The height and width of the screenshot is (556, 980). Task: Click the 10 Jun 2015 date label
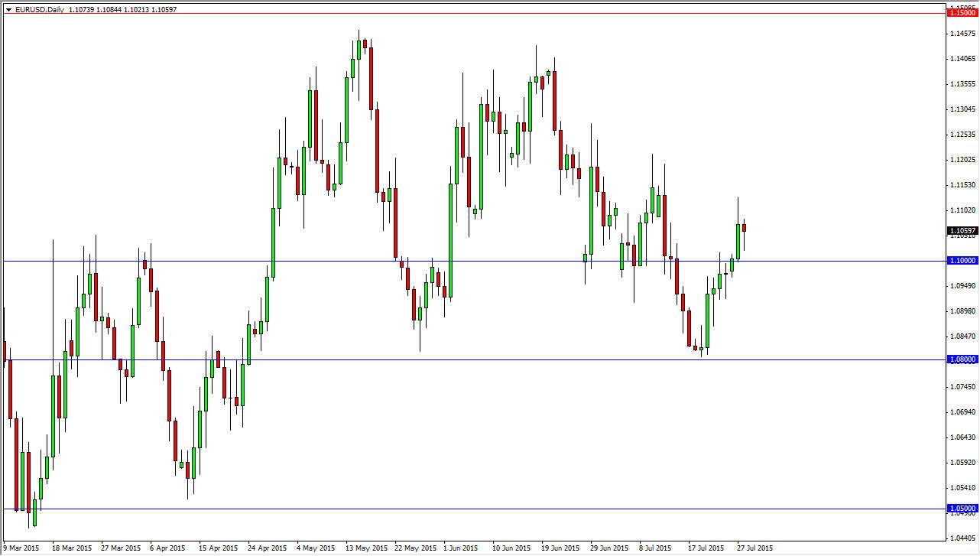(x=512, y=548)
